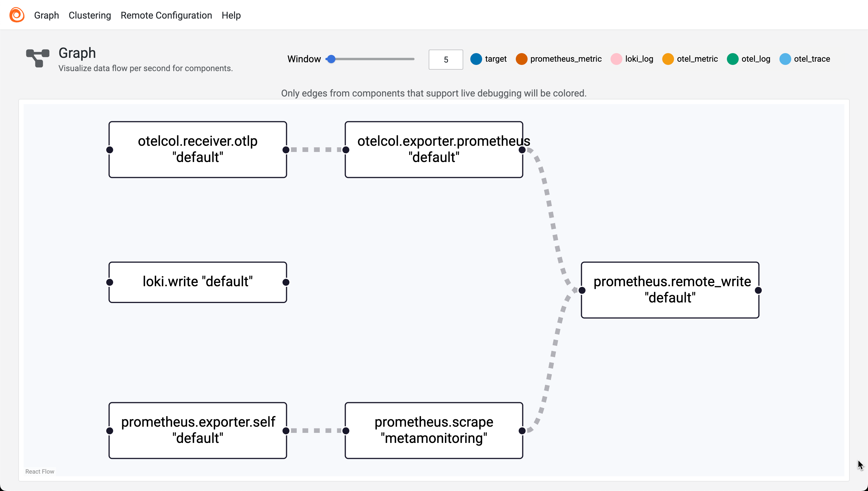Click the Grafana Alloy logo icon

(17, 15)
